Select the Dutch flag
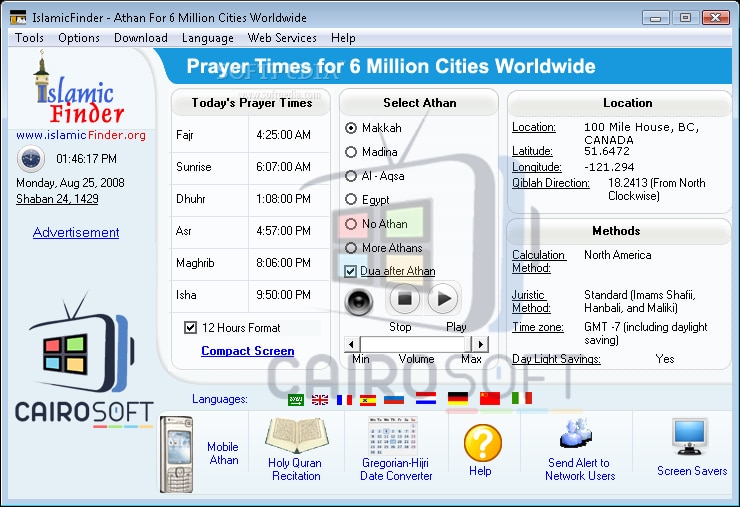The width and height of the screenshot is (740, 507). click(426, 398)
